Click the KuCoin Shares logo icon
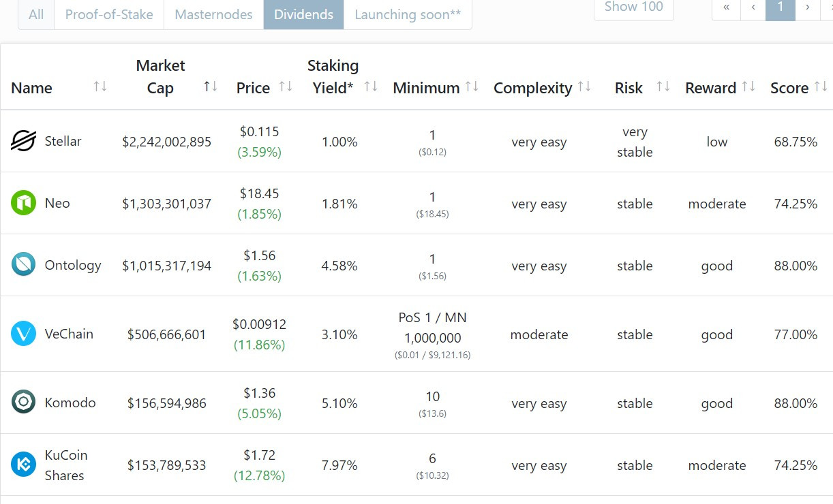 coord(23,465)
